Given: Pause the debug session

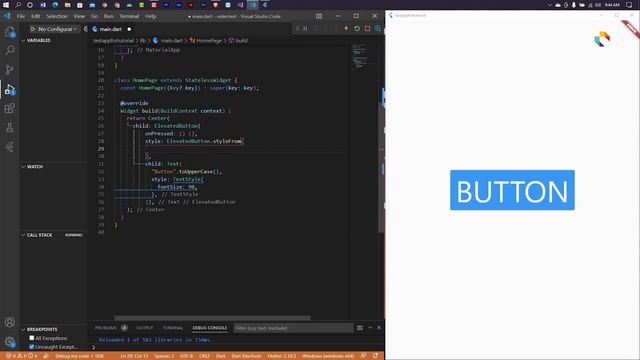Looking at the screenshot, I should click(x=305, y=29).
